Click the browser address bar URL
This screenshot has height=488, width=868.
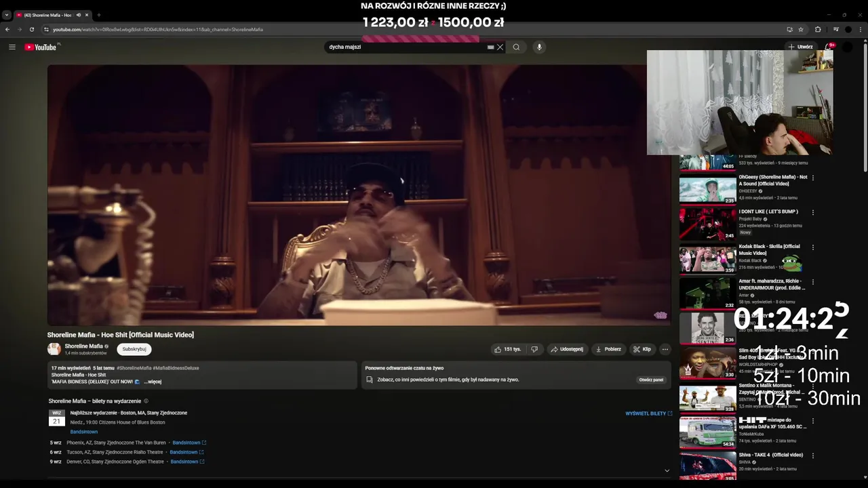(x=157, y=29)
